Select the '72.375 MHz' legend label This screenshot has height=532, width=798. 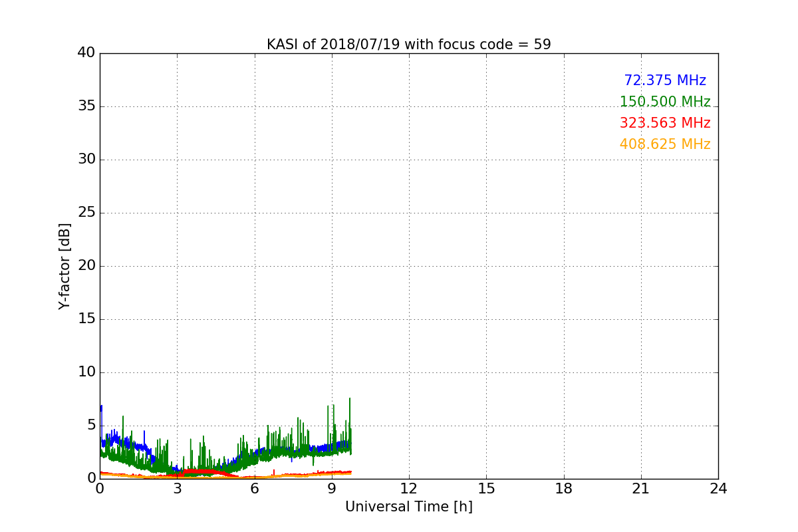[x=665, y=80]
